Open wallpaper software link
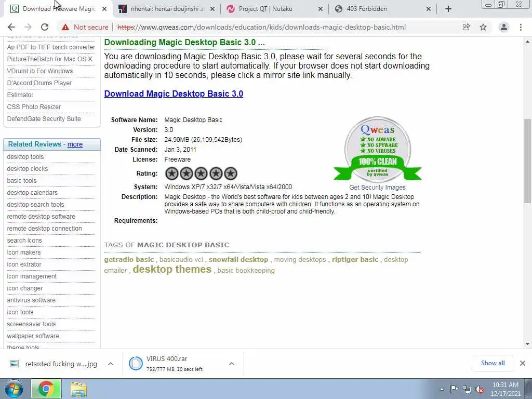This screenshot has height=399, width=532. (x=33, y=336)
